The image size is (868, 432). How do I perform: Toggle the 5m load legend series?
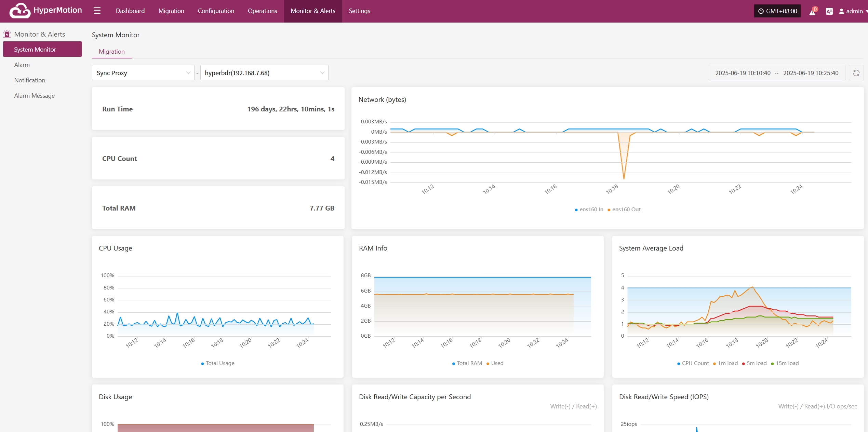(x=754, y=363)
